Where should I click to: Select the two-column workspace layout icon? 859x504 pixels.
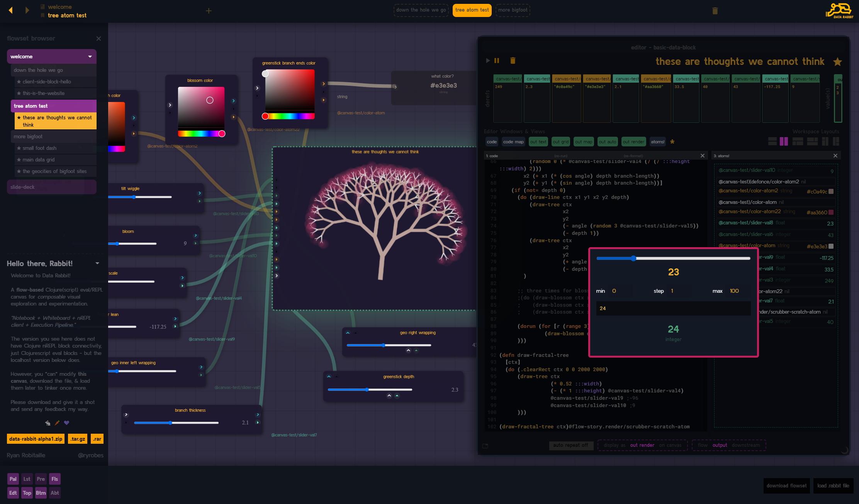[784, 141]
